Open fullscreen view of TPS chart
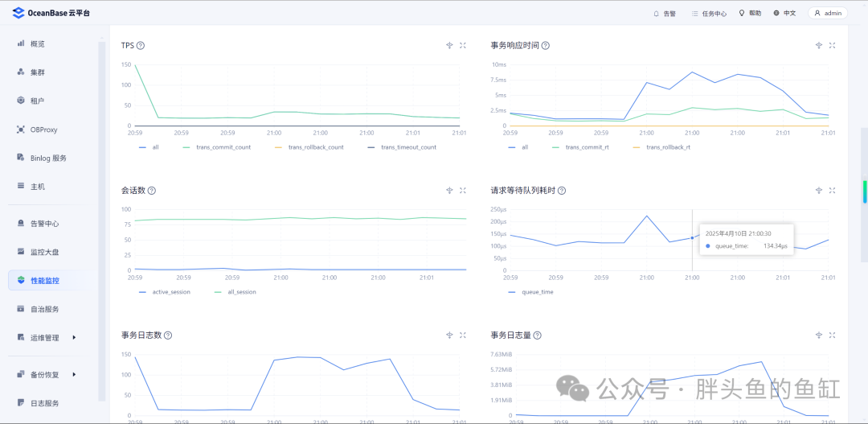This screenshot has height=424, width=868. (x=463, y=45)
